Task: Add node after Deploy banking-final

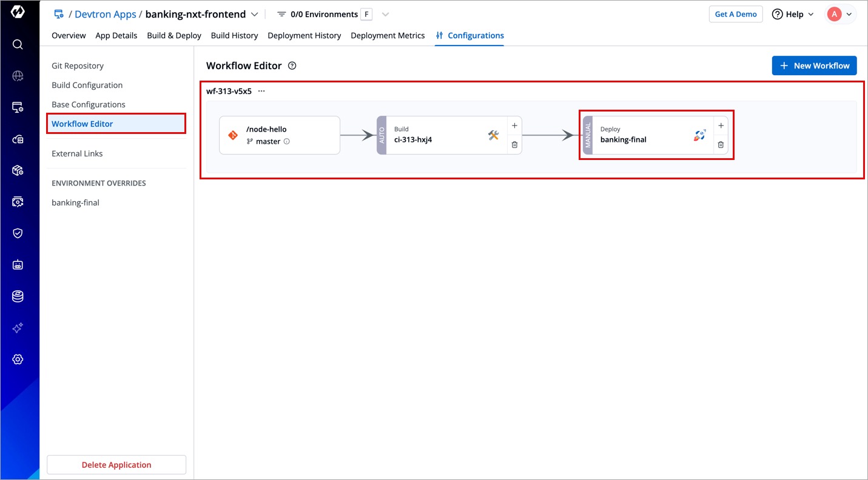Action: (x=721, y=125)
